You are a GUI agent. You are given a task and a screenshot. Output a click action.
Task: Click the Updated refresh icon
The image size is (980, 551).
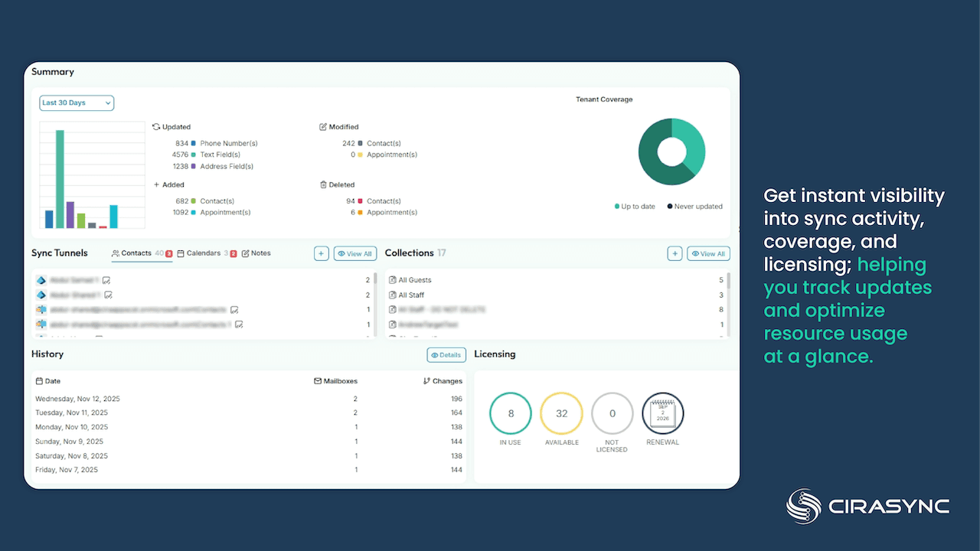point(156,127)
